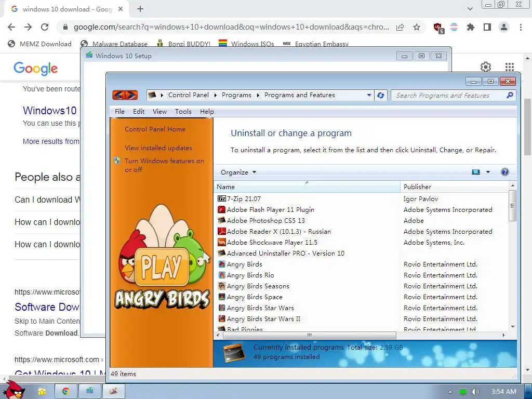The height and width of the screenshot is (399, 532).
Task: Open a new Chrome tab
Action: 140,9
